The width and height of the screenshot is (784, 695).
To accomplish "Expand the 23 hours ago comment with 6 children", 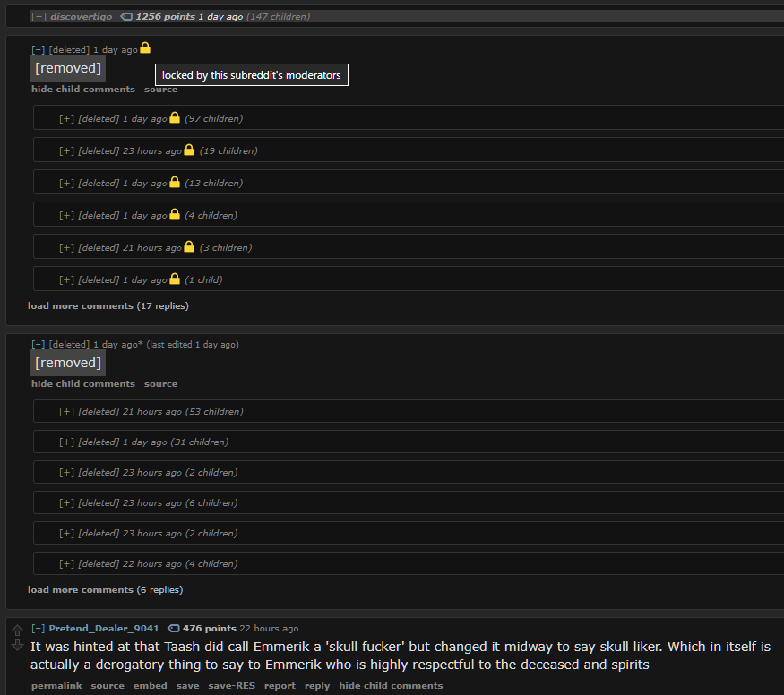I will pyautogui.click(x=66, y=503).
